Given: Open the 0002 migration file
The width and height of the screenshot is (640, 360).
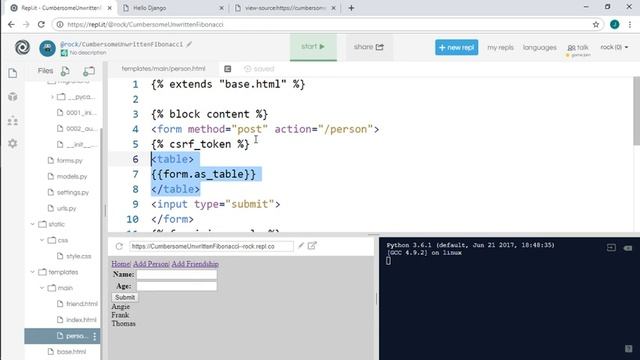Looking at the screenshot, I should click(76, 129).
